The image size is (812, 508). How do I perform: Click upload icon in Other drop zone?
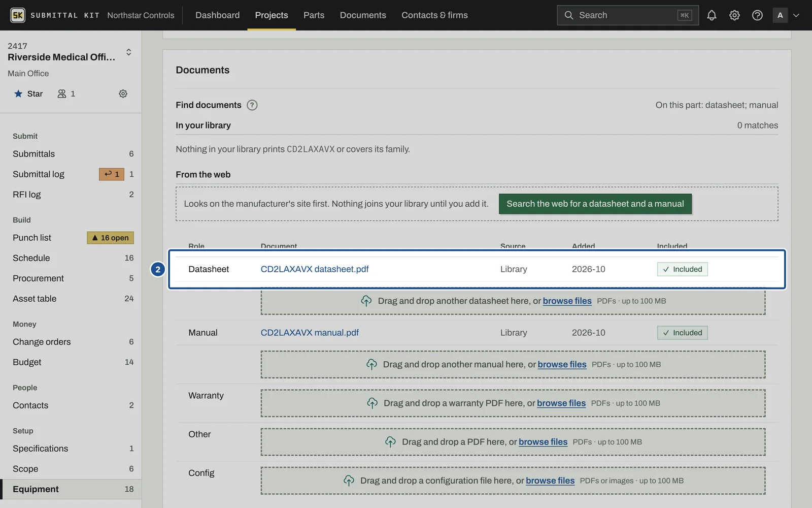click(x=390, y=442)
